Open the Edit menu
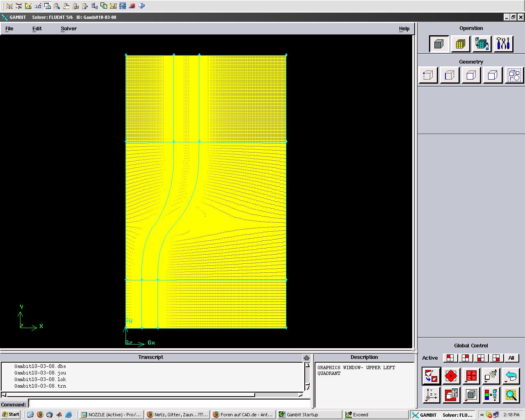The image size is (525, 420). 37,29
